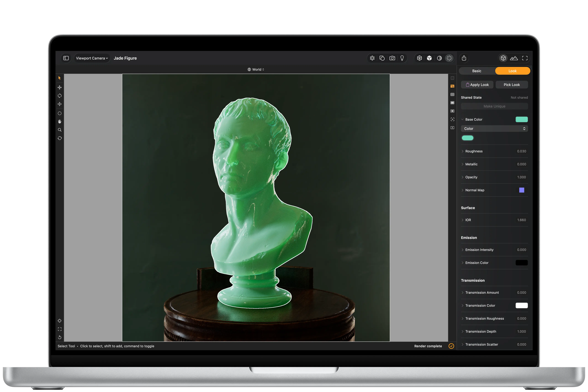The width and height of the screenshot is (588, 392).
Task: Select the snap-to-surface tool with vertical arrows
Action: 59,104
